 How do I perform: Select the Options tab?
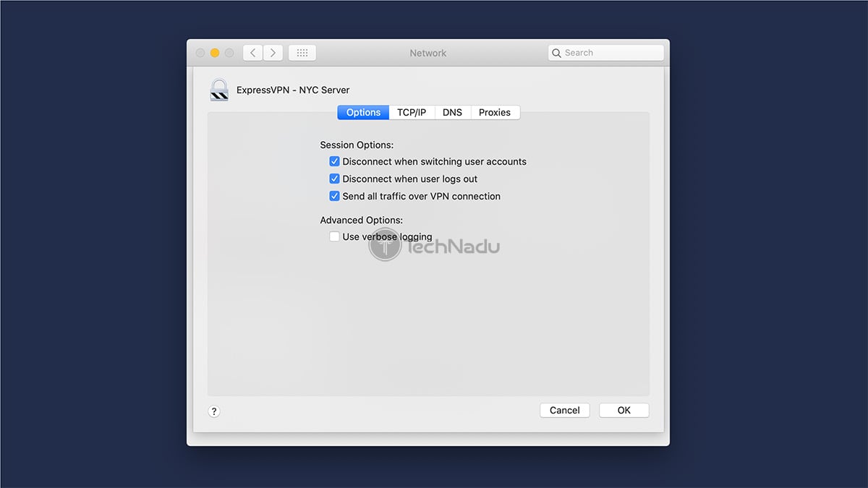363,112
